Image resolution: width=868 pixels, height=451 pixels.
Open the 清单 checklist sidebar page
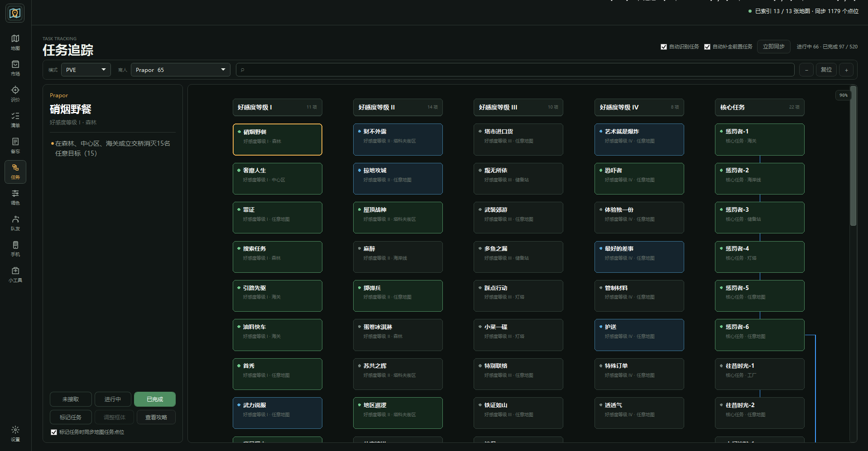pyautogui.click(x=15, y=120)
